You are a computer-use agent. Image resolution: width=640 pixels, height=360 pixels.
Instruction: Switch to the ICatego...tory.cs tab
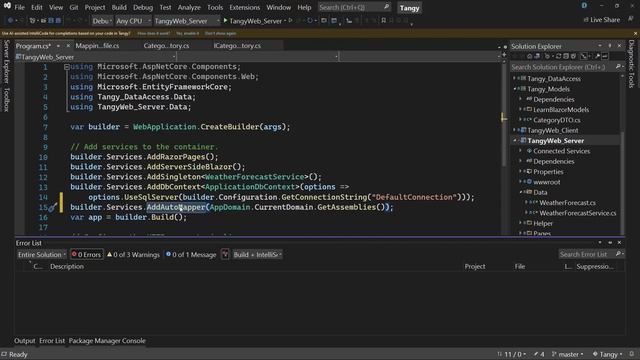click(237, 46)
